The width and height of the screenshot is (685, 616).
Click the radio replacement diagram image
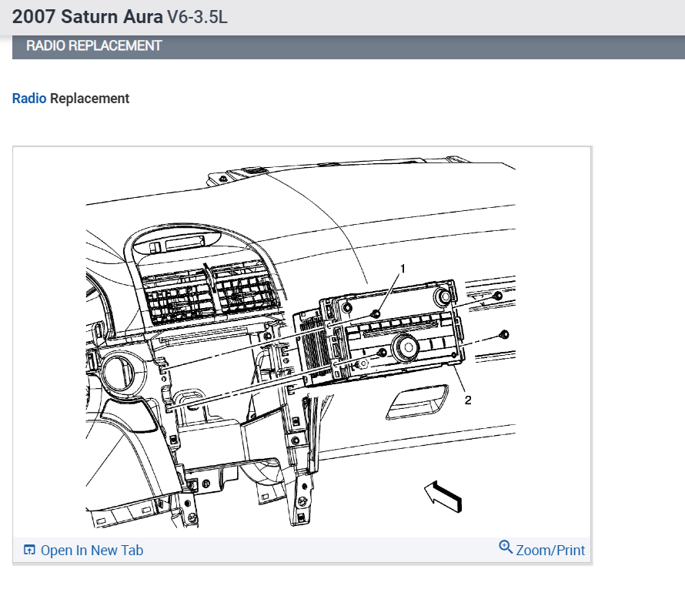pyautogui.click(x=301, y=342)
